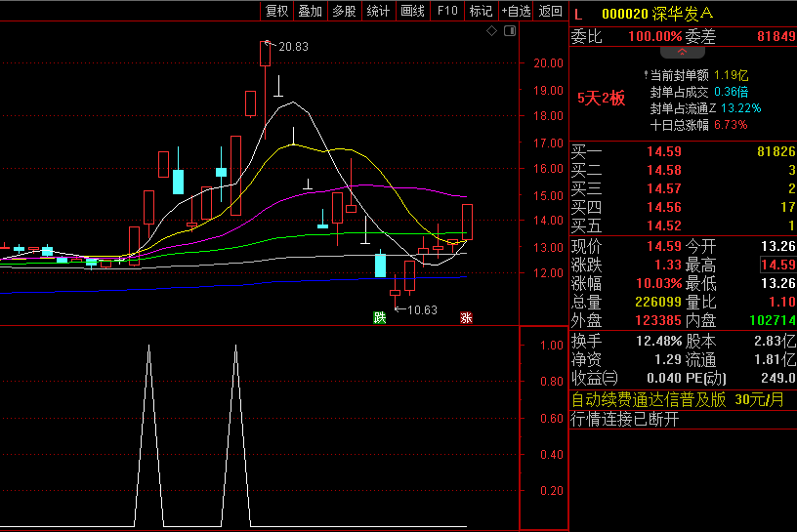797x532 pixels.
Task: Open the 标记 mark tool
Action: tap(481, 11)
